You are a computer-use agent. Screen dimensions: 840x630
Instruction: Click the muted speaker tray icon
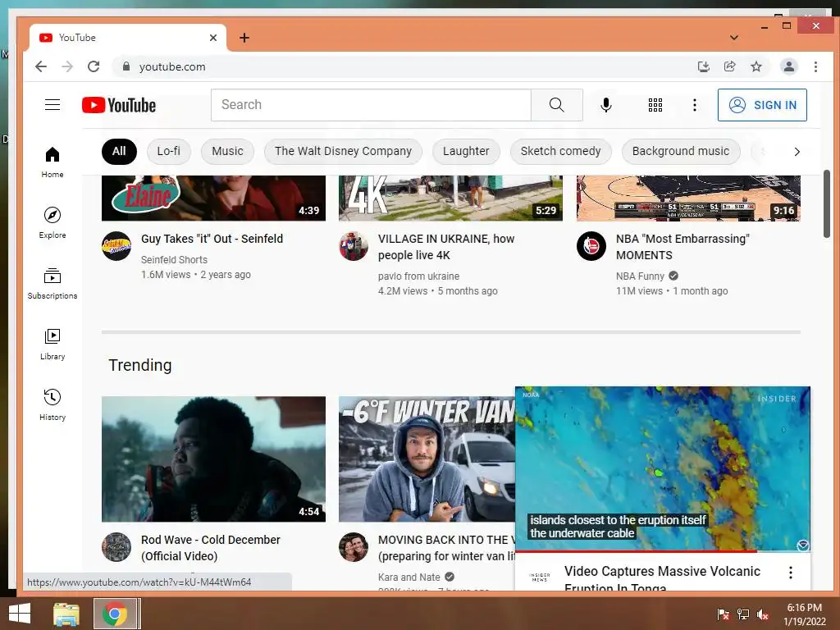click(x=763, y=614)
